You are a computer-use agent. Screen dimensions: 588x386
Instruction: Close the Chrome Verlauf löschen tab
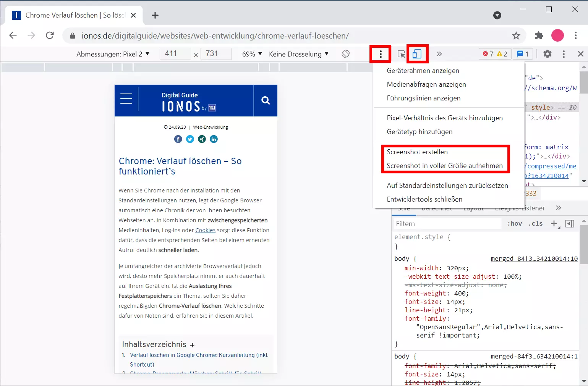(x=133, y=15)
